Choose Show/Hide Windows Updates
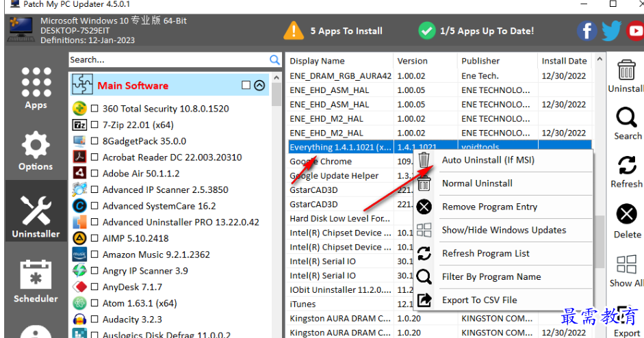 point(504,230)
